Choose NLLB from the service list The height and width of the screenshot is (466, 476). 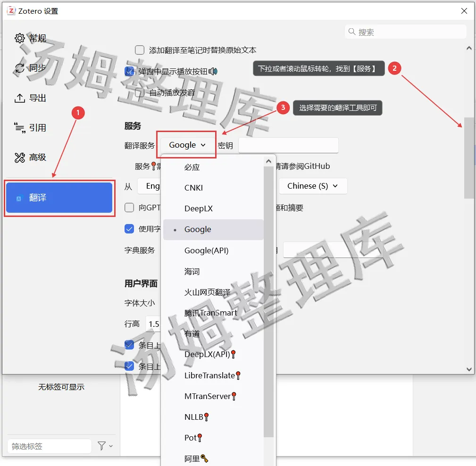pos(213,417)
